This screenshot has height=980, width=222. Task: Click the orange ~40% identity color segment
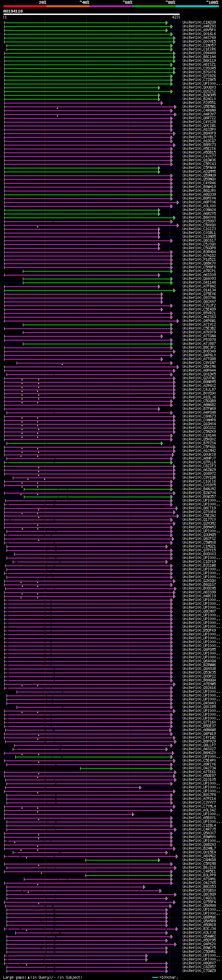pyautogui.click(x=68, y=6)
